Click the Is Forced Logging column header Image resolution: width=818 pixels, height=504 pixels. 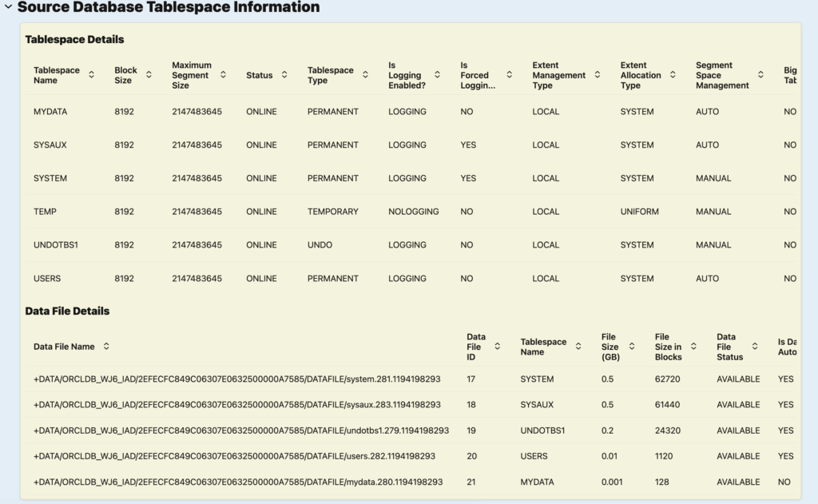click(477, 75)
